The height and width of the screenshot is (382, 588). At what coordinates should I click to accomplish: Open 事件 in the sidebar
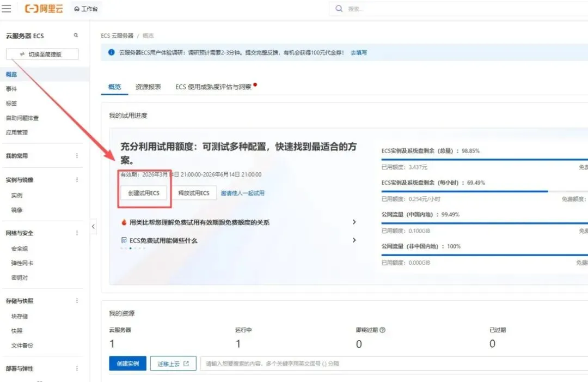click(x=11, y=89)
